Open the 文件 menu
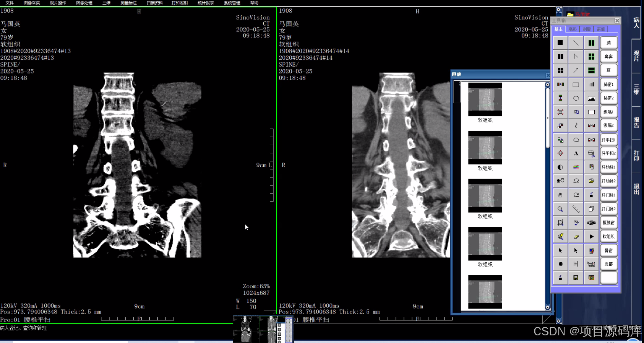Screen dimensions: 644x343 pyautogui.click(x=10, y=3)
